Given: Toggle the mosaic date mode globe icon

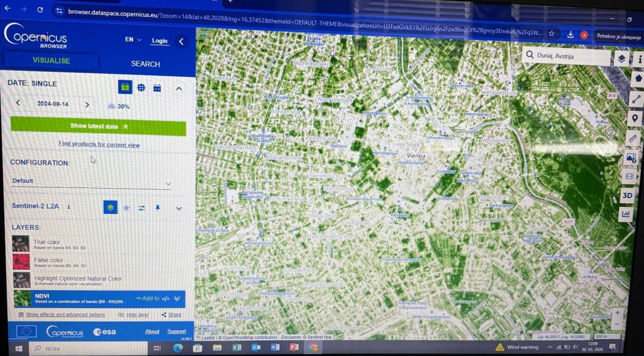Looking at the screenshot, I should [x=142, y=87].
